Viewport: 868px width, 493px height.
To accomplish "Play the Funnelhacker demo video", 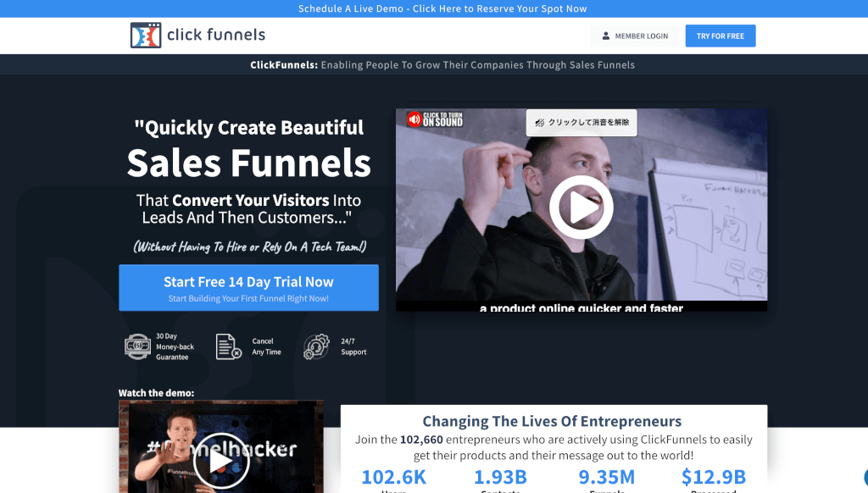I will pyautogui.click(x=221, y=461).
